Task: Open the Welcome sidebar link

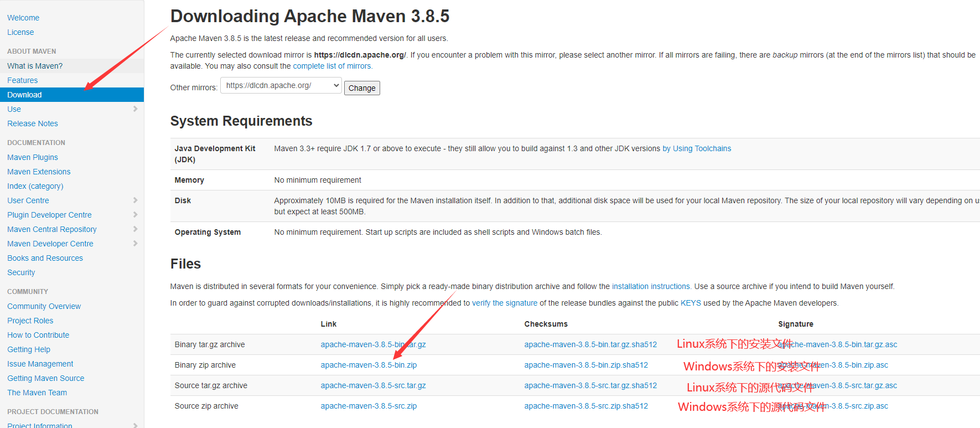Action: click(23, 18)
